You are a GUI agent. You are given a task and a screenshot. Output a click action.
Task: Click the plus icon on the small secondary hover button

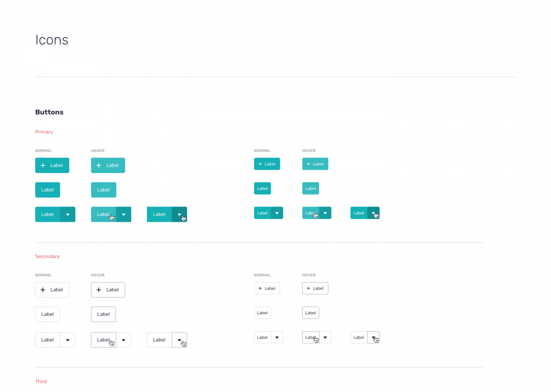coord(307,288)
